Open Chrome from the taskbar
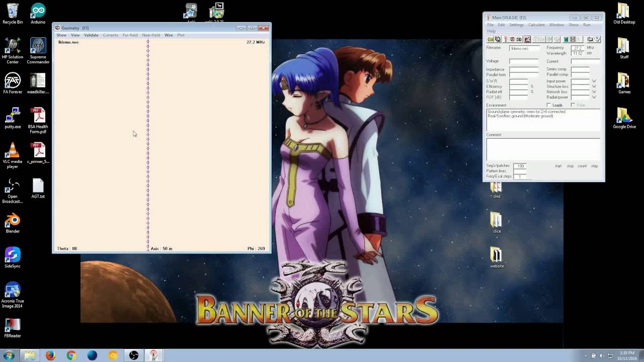Image resolution: width=644 pixels, height=362 pixels. click(71, 355)
